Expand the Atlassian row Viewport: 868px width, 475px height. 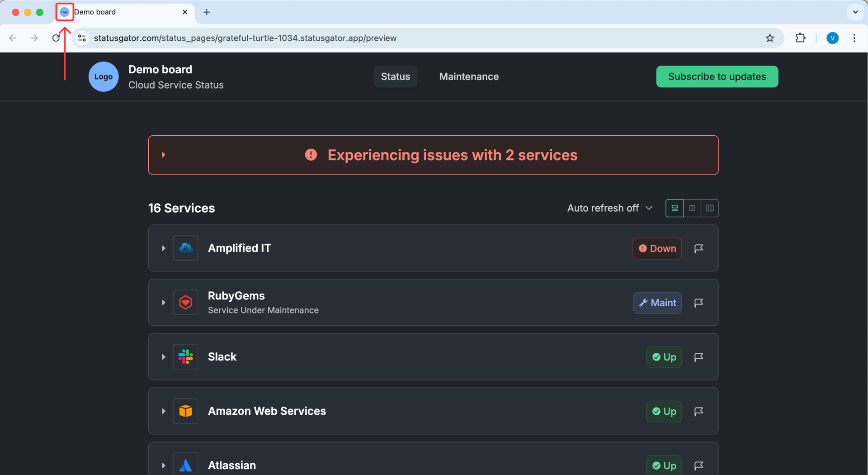tap(164, 465)
